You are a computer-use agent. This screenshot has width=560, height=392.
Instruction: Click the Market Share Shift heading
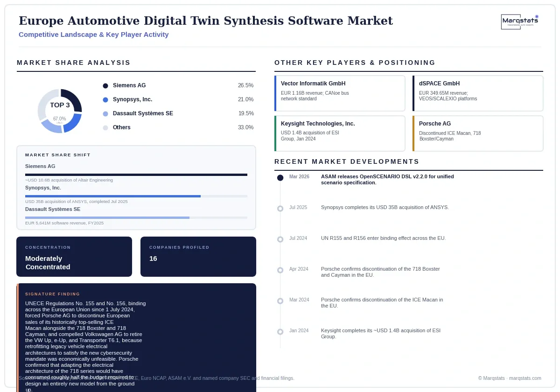coord(58,155)
